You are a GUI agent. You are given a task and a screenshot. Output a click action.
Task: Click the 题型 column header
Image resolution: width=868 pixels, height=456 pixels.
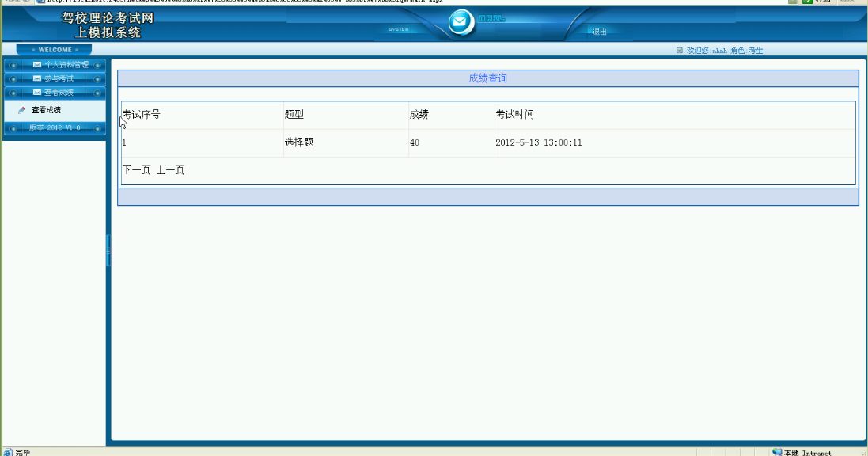point(294,115)
